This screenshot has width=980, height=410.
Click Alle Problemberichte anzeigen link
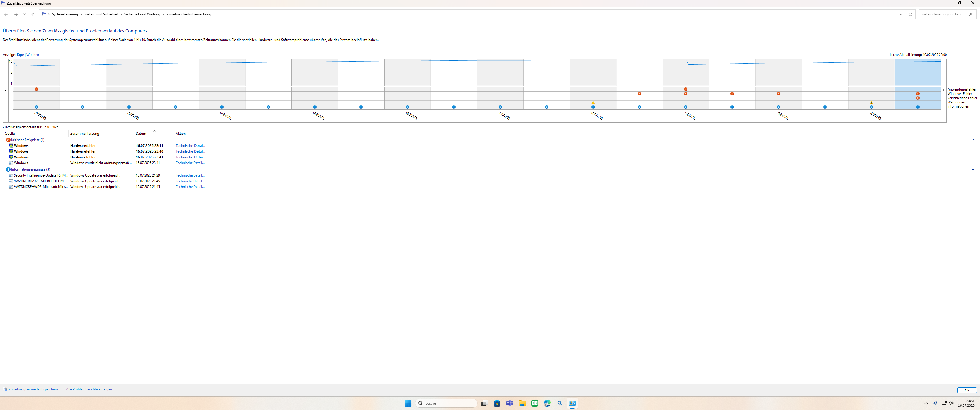click(89, 389)
